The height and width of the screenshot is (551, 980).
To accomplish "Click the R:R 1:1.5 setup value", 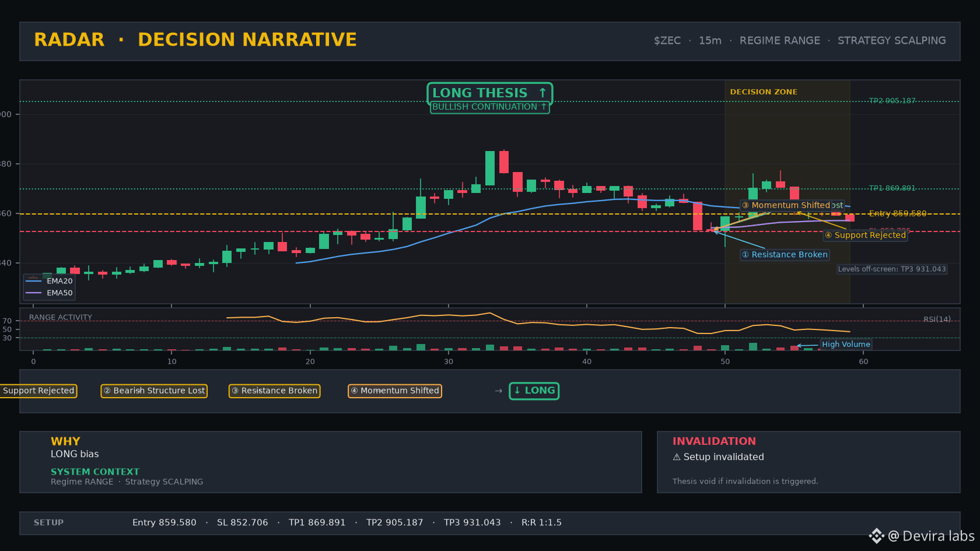I will coord(541,523).
